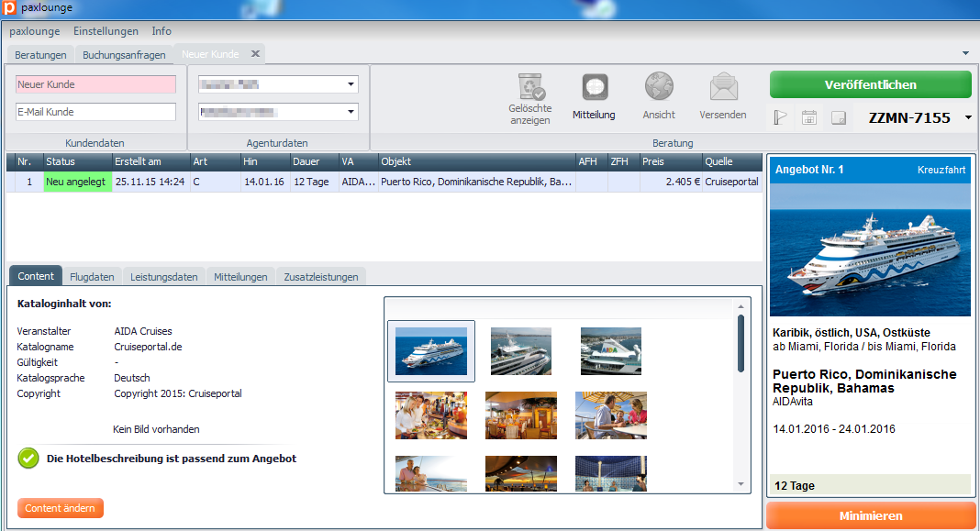Switch to the Leistungsdaten tab

click(x=163, y=277)
